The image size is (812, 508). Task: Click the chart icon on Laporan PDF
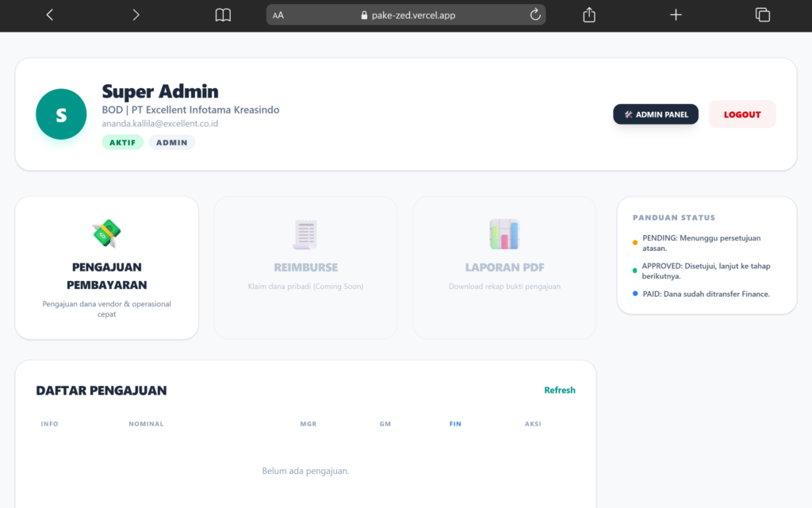(504, 235)
